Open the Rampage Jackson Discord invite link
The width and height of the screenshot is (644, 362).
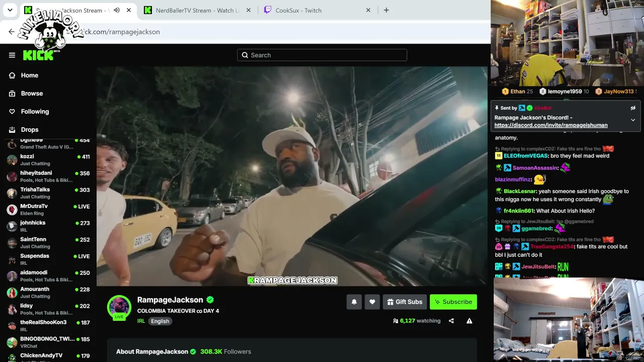[x=551, y=125]
